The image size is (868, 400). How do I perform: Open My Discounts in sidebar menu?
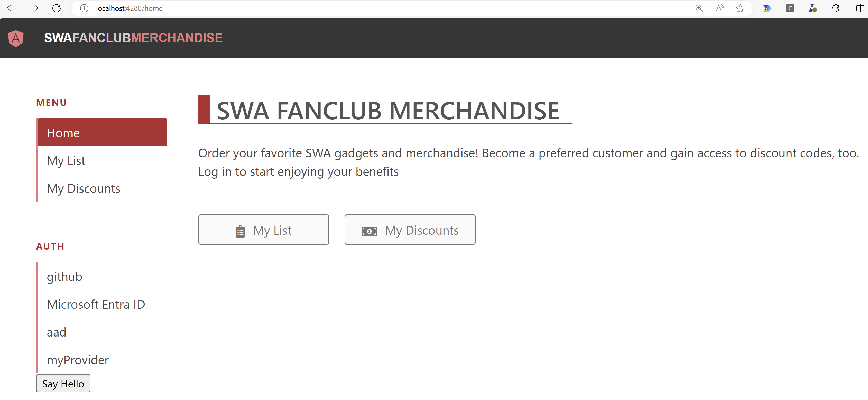[83, 188]
